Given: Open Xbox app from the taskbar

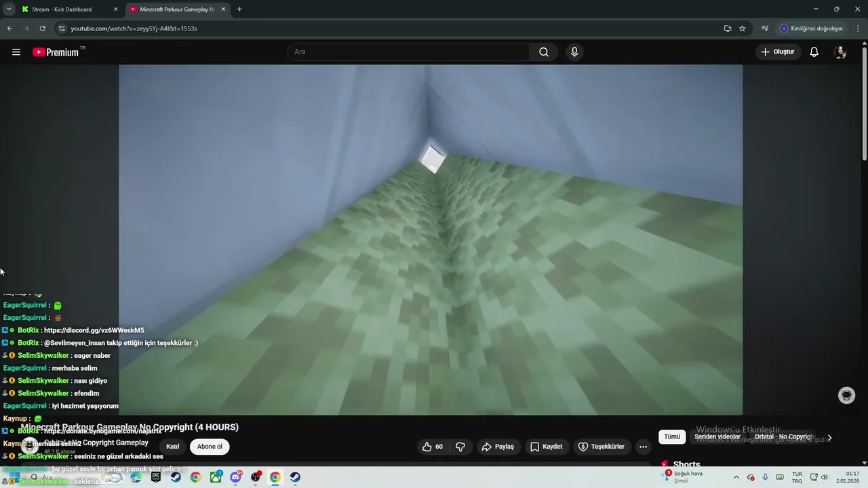Looking at the screenshot, I should 216,477.
